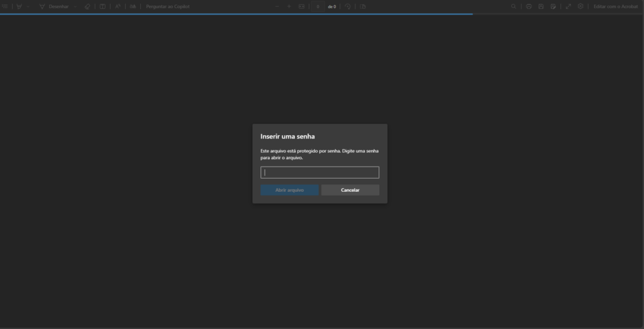Zoom out with the minus icon
Image resolution: width=644 pixels, height=329 pixels.
coord(277,6)
